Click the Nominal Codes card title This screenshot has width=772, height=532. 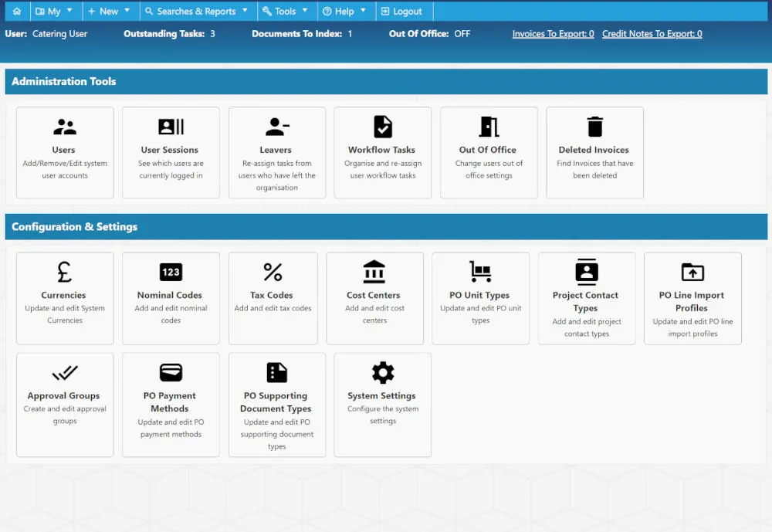coord(170,295)
